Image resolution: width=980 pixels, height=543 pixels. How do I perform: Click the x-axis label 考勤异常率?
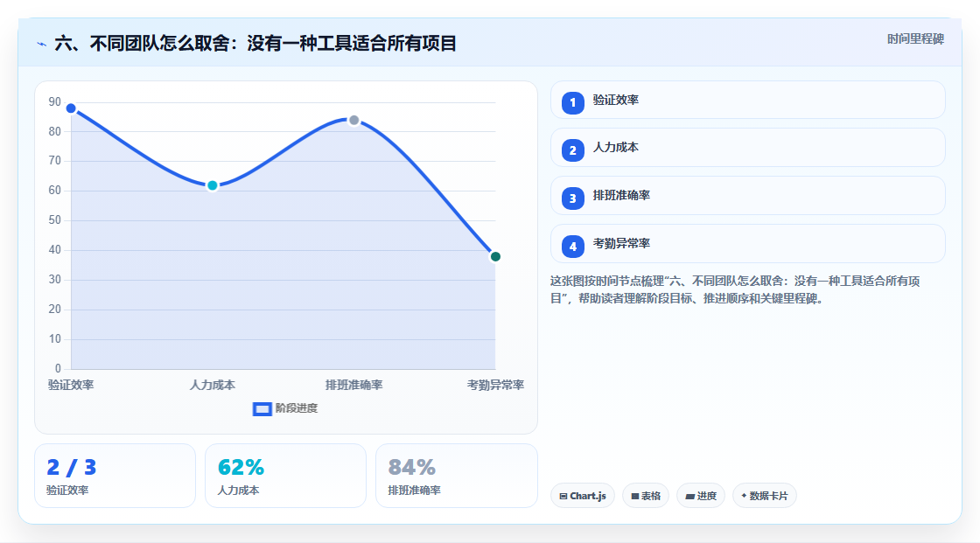(495, 385)
